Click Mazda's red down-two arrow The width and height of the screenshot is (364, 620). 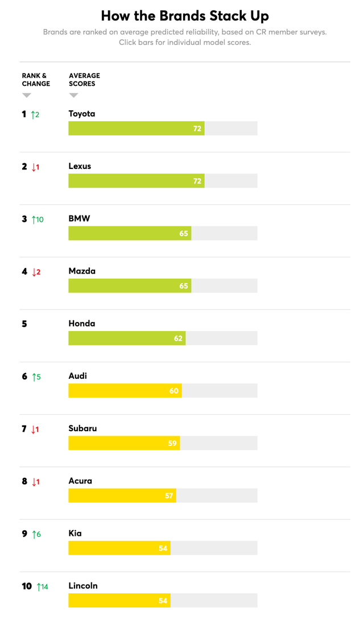point(36,272)
